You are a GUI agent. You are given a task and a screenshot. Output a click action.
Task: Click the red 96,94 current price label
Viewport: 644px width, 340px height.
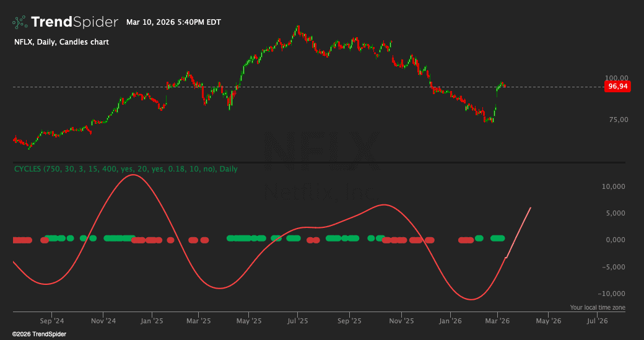click(x=618, y=87)
